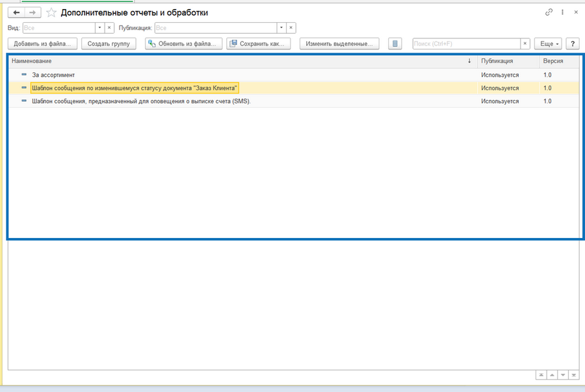Viewport: 585px width, 392px height.
Task: Click Добавить из файла button
Action: pyautogui.click(x=42, y=44)
